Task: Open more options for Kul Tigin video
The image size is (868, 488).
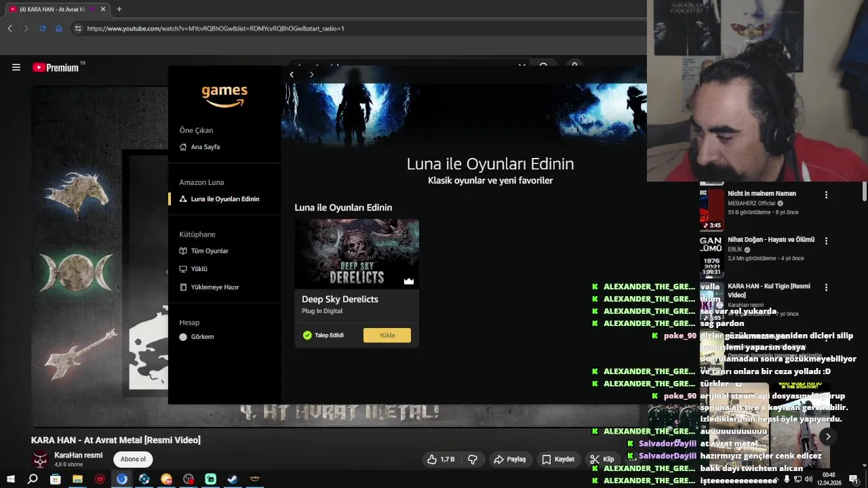Action: point(826,287)
